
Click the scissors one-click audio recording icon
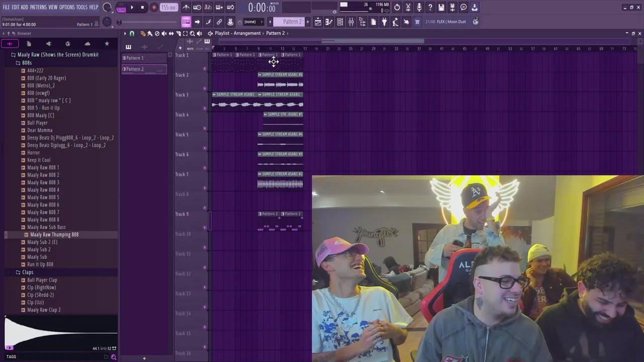(x=408, y=8)
